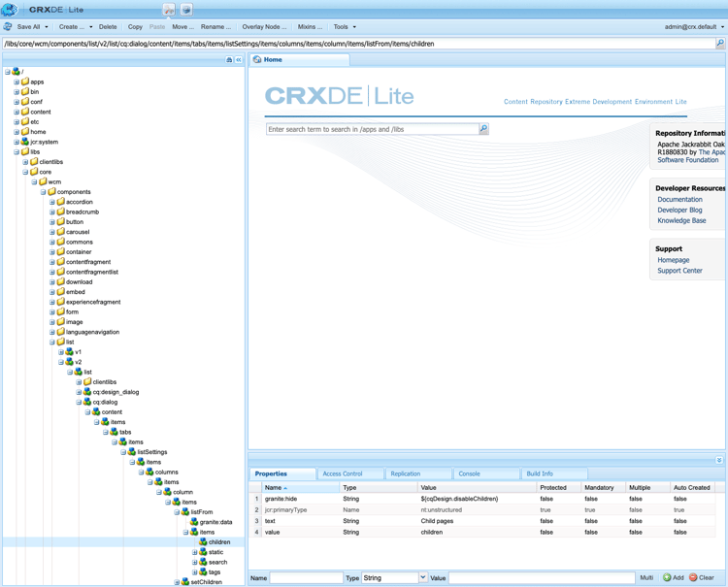This screenshot has width=728, height=587.
Task: Open the Tools menu
Action: pyautogui.click(x=345, y=27)
